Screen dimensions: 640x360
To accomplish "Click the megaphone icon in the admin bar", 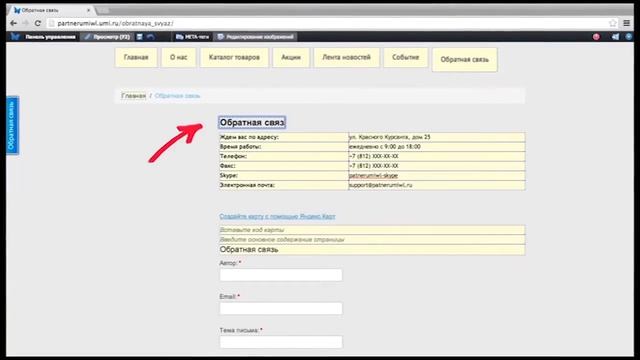I will coord(615,37).
